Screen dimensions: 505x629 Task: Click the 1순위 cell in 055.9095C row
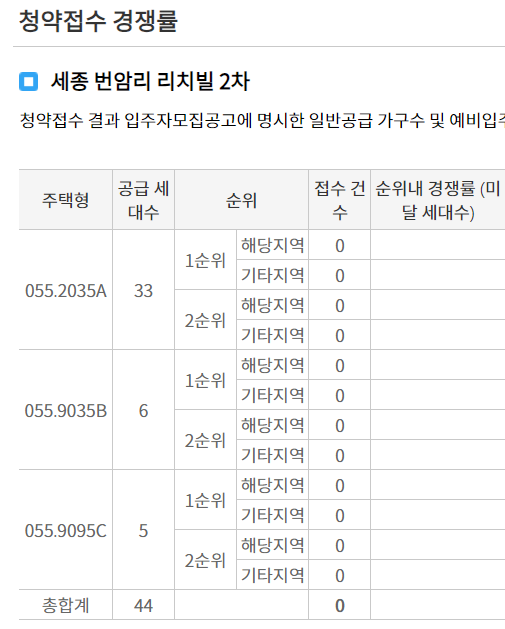[x=205, y=500]
